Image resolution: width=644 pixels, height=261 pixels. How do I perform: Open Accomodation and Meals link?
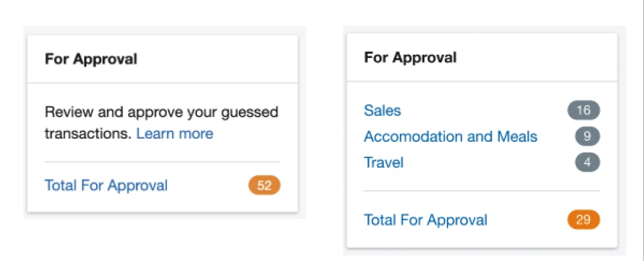450,137
